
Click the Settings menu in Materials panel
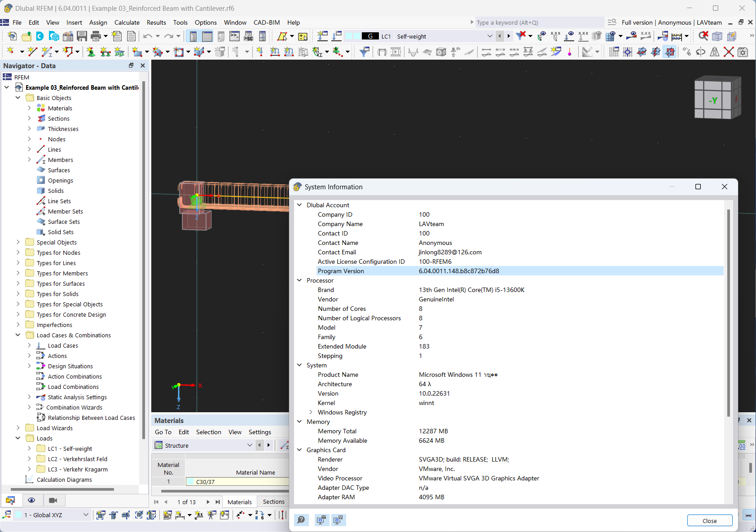click(260, 432)
